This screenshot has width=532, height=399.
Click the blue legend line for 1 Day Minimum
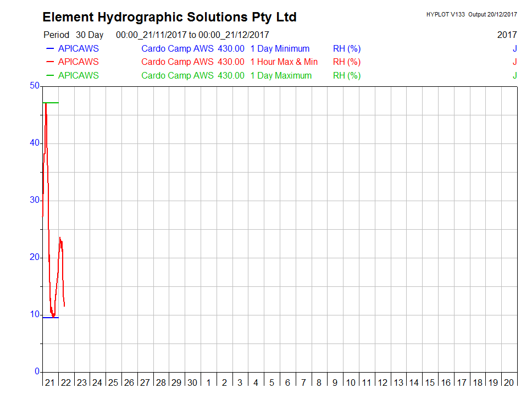click(x=49, y=49)
